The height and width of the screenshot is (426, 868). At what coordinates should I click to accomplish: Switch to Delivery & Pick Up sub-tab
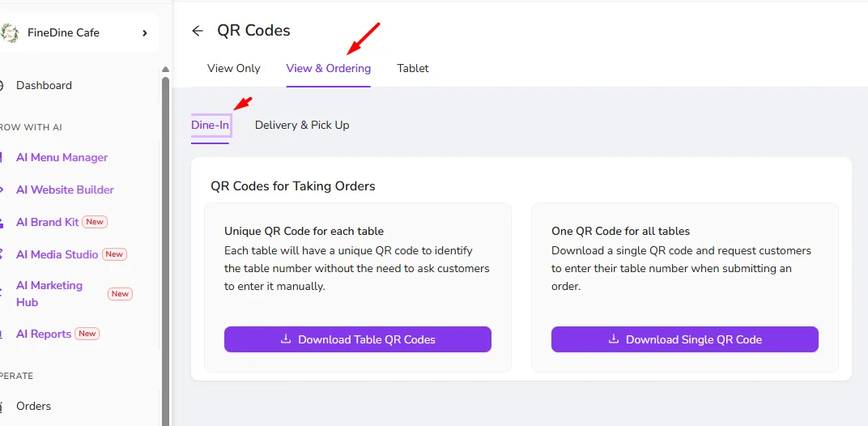click(302, 126)
